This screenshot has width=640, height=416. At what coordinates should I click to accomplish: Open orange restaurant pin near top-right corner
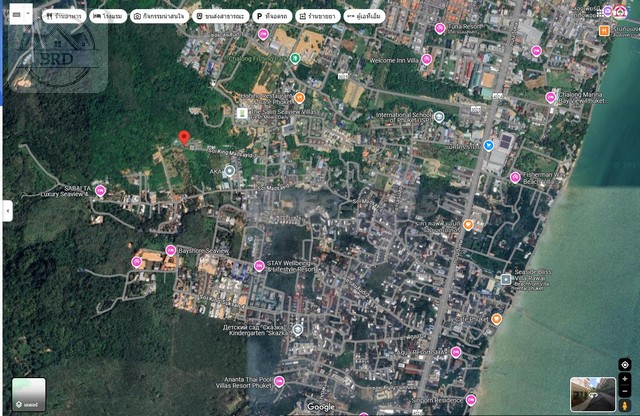tap(604, 31)
